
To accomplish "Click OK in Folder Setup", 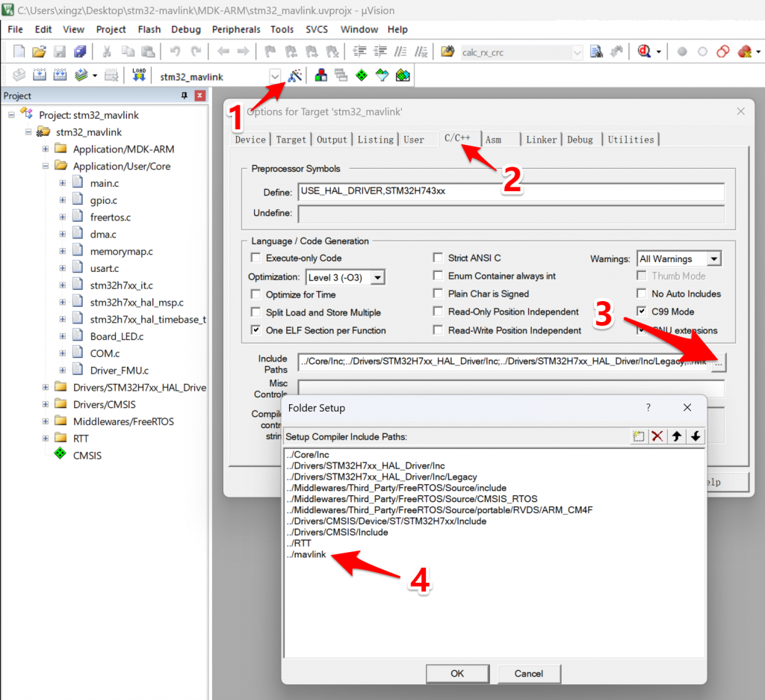I will pyautogui.click(x=457, y=673).
